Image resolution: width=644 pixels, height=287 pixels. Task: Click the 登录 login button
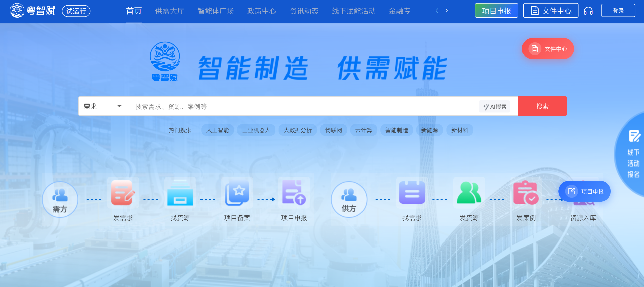(618, 11)
